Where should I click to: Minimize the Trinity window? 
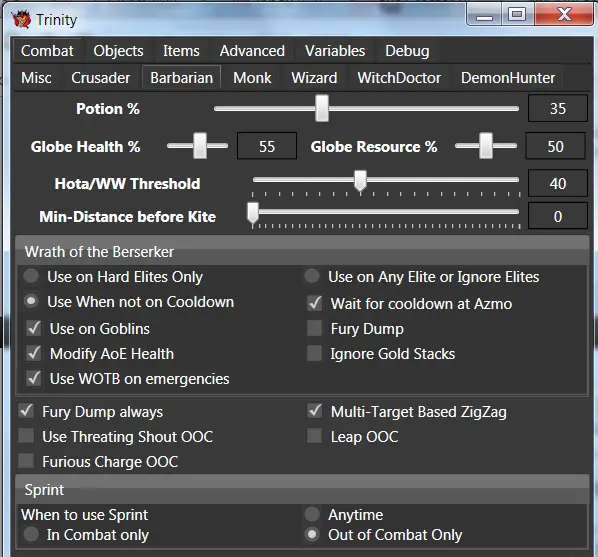(484, 15)
